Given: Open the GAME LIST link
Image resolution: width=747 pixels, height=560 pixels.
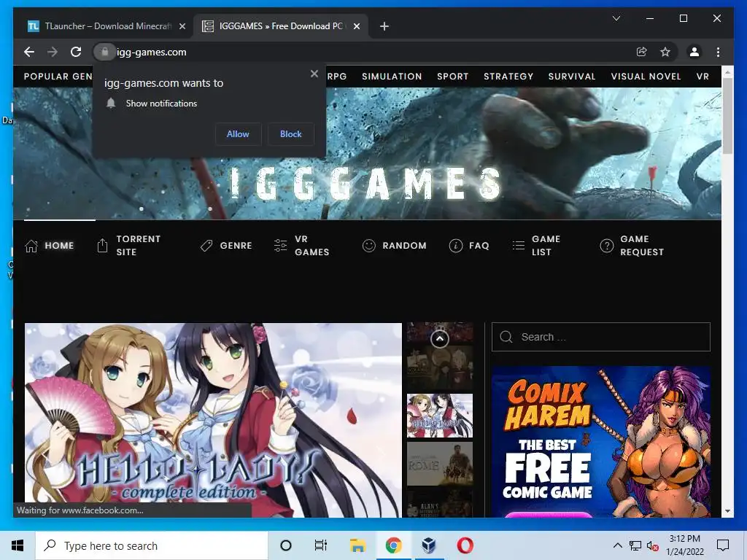Looking at the screenshot, I should 546,245.
